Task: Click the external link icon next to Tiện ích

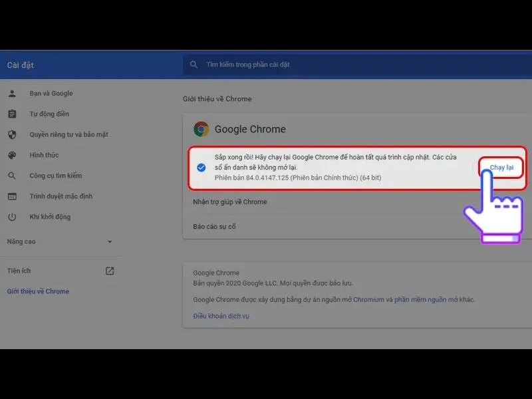Action: point(110,271)
